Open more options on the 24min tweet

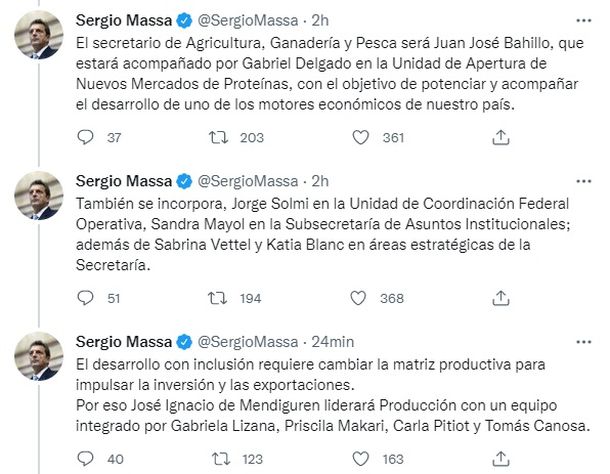(x=583, y=342)
